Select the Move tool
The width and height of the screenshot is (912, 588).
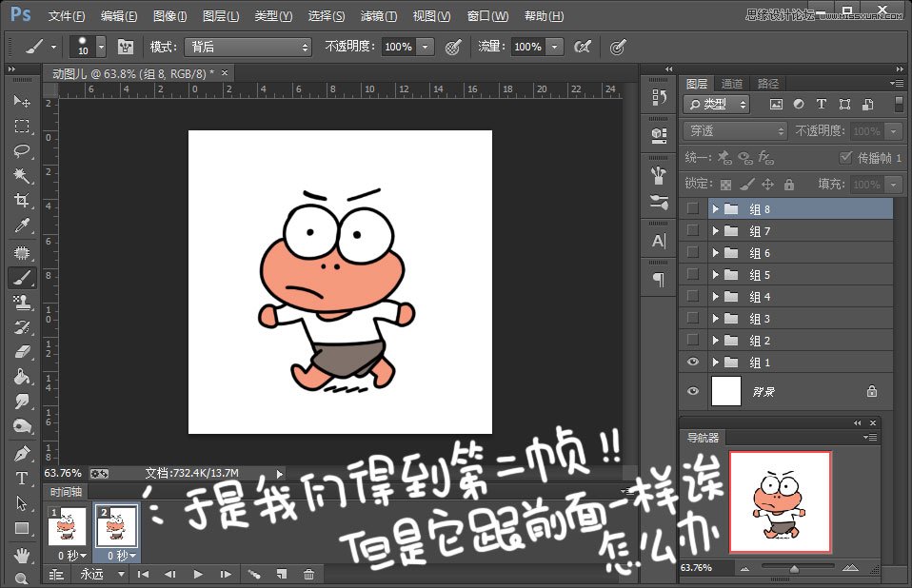pyautogui.click(x=22, y=101)
